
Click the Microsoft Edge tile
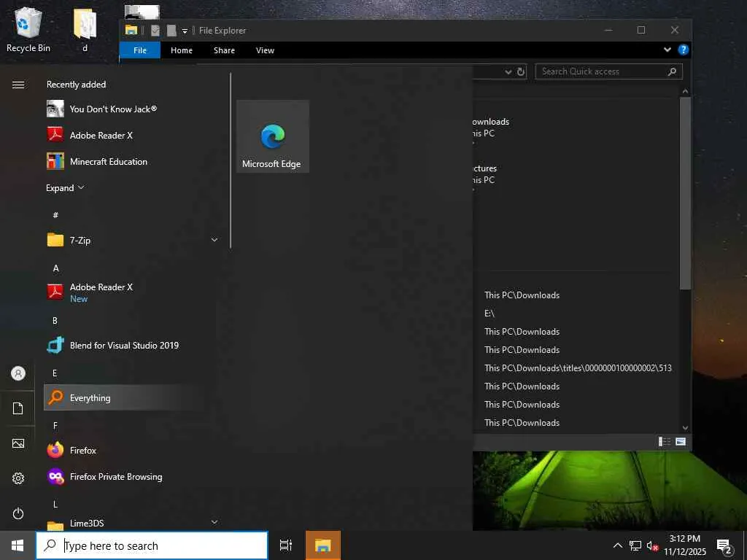(x=273, y=136)
